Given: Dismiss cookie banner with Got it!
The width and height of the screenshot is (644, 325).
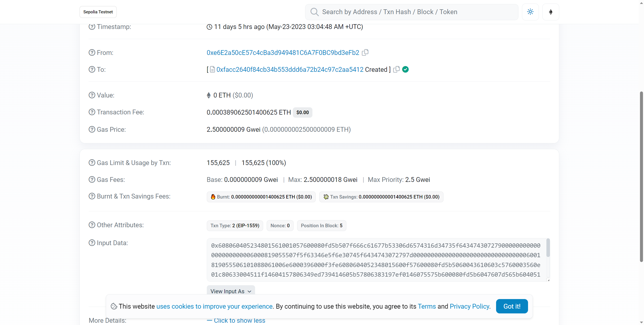Looking at the screenshot, I should pos(512,306).
